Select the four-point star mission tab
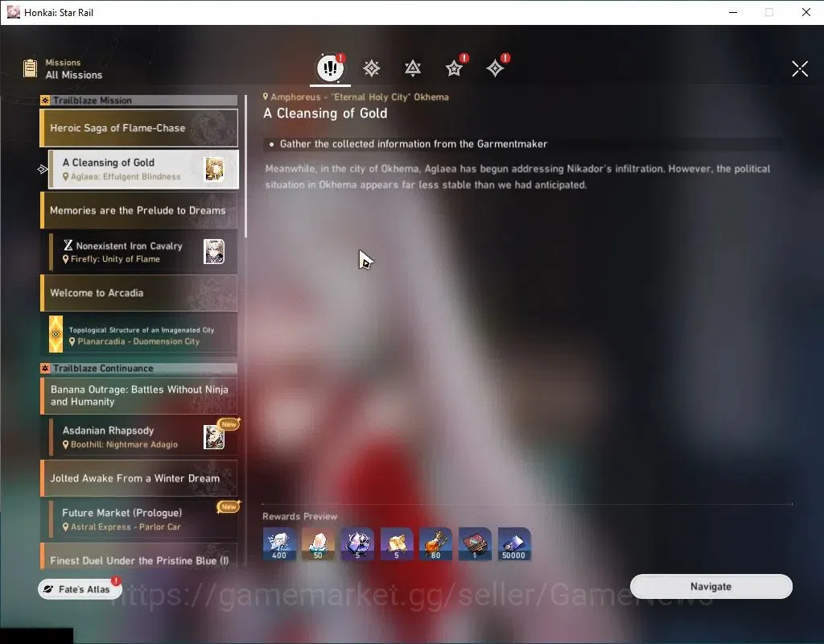 [495, 68]
